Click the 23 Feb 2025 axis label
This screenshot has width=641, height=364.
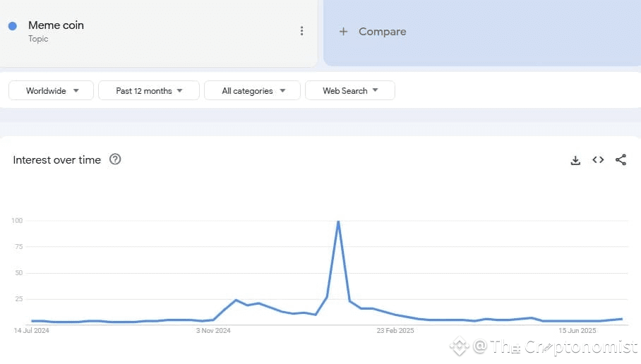[395, 331]
